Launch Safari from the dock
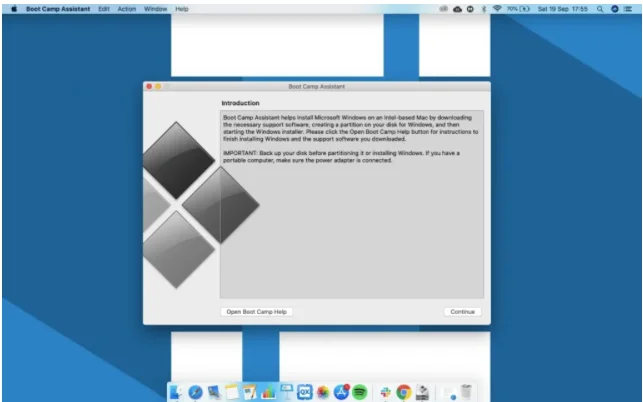The image size is (643, 402). click(196, 391)
